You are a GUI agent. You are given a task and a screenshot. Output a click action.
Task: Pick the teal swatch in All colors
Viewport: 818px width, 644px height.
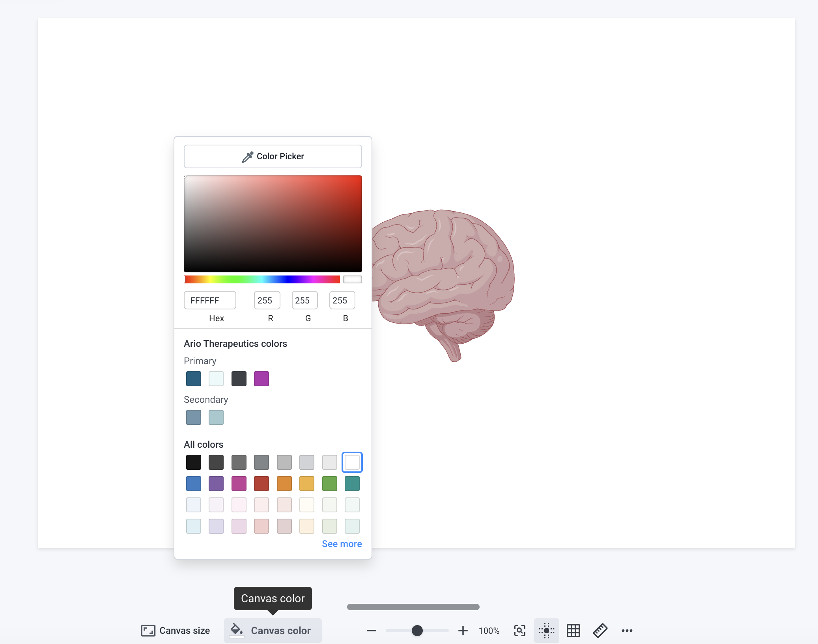click(x=352, y=484)
